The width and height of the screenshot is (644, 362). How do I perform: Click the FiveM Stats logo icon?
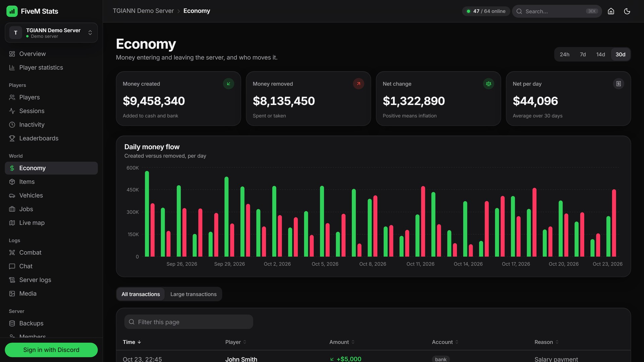click(x=12, y=11)
